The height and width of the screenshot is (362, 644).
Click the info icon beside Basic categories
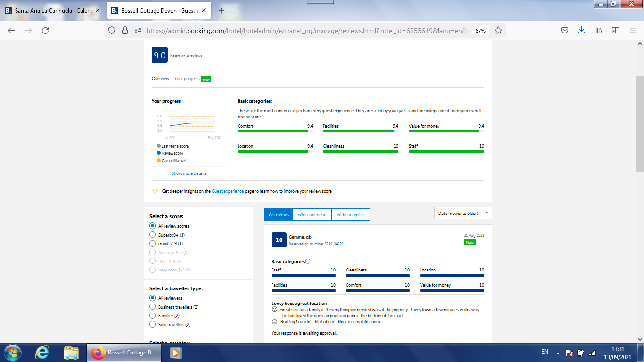tap(308, 262)
